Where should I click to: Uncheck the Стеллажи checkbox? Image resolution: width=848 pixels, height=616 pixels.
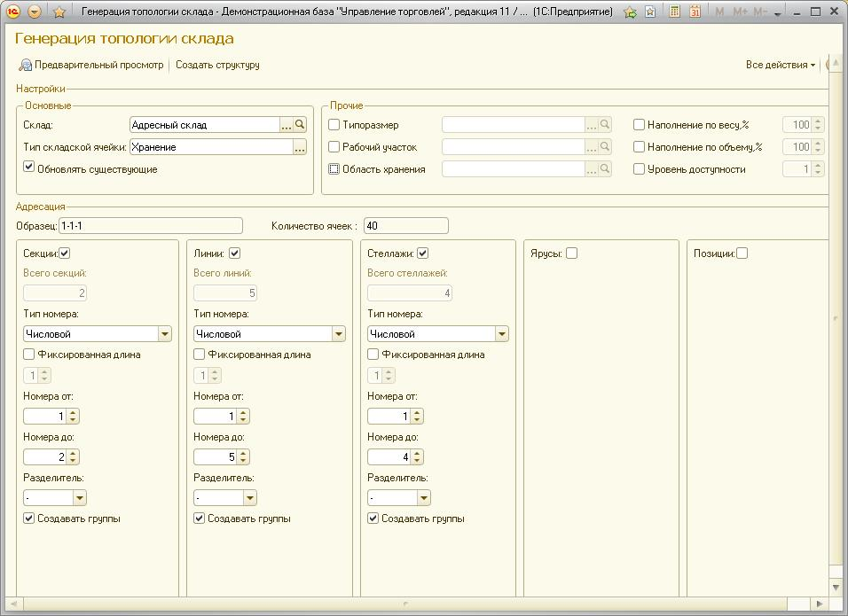click(x=423, y=253)
